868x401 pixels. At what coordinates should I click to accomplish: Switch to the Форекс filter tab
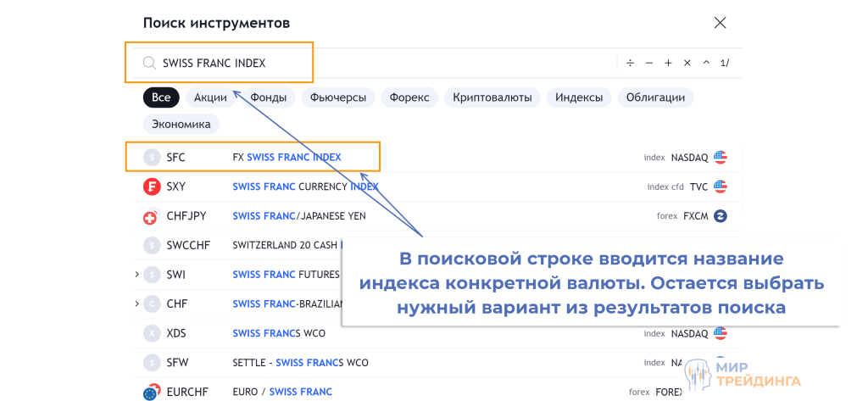click(x=409, y=97)
